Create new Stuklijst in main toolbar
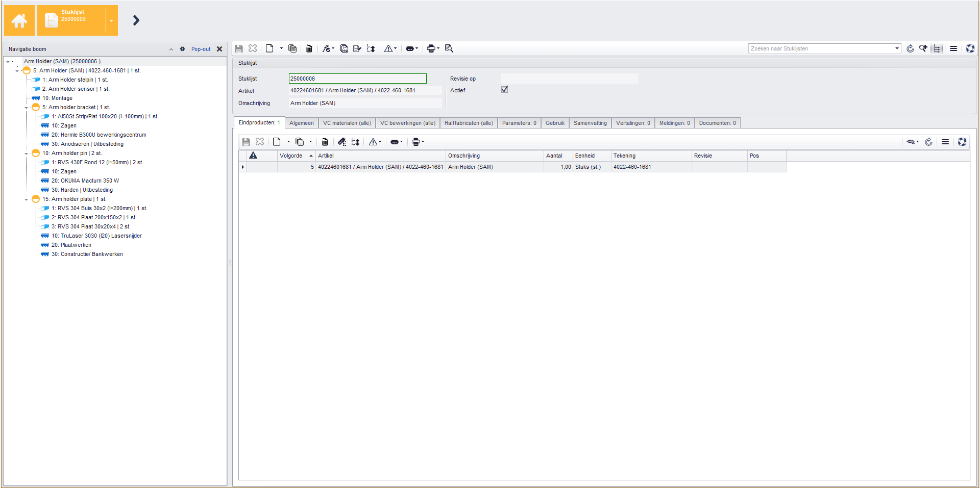980x488 pixels. click(x=269, y=48)
